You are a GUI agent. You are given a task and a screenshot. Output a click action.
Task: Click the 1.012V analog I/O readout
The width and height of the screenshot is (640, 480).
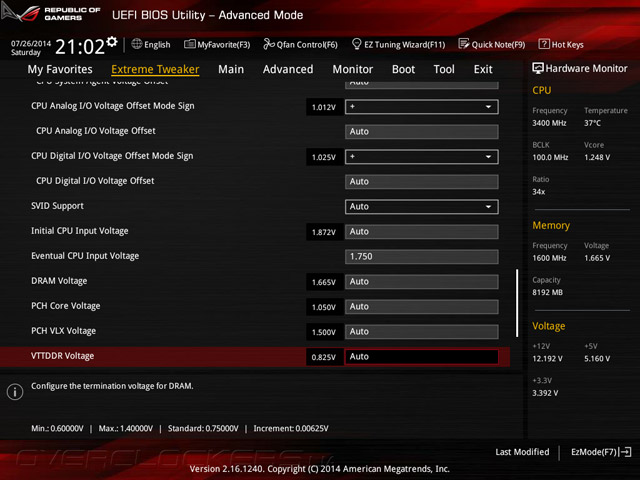click(x=324, y=107)
